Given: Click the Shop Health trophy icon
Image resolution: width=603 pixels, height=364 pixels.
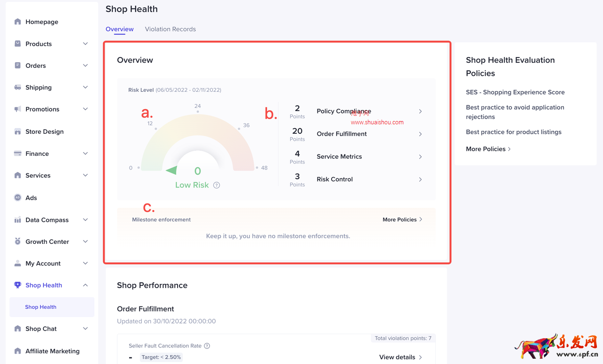Looking at the screenshot, I should point(17,285).
